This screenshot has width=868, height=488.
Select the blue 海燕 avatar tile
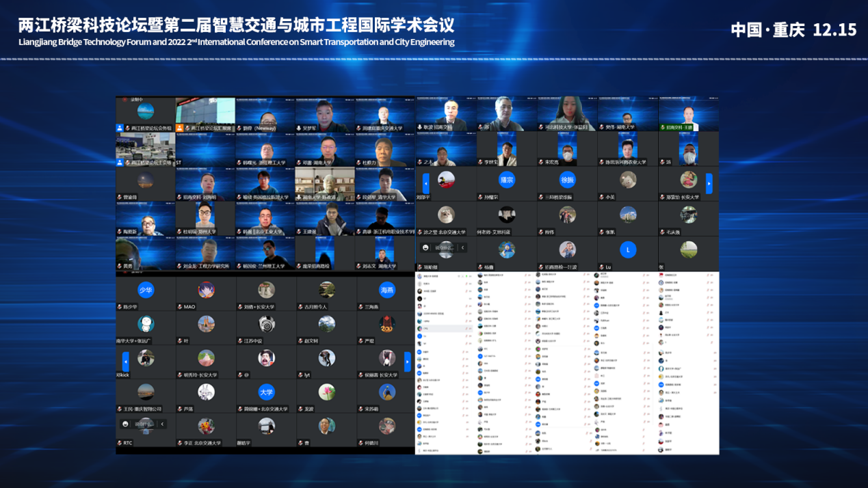386,290
